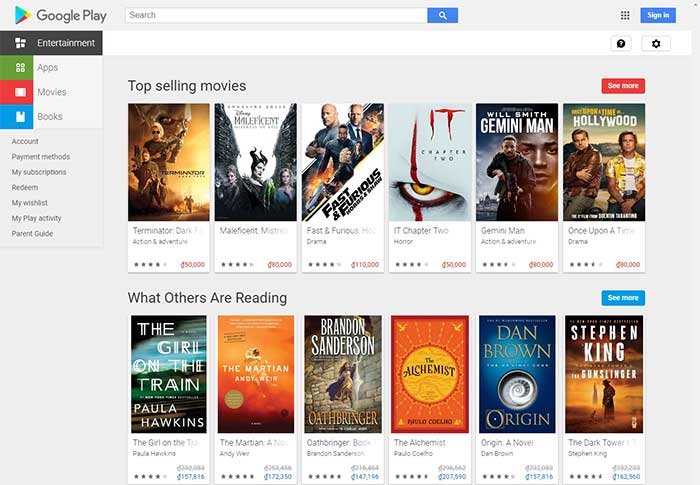Open the IT Chapter Two poster
700x485 pixels.
point(430,162)
